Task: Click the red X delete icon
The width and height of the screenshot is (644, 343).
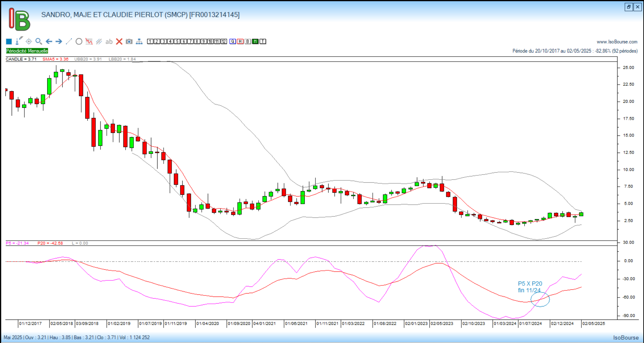Action: (119, 41)
